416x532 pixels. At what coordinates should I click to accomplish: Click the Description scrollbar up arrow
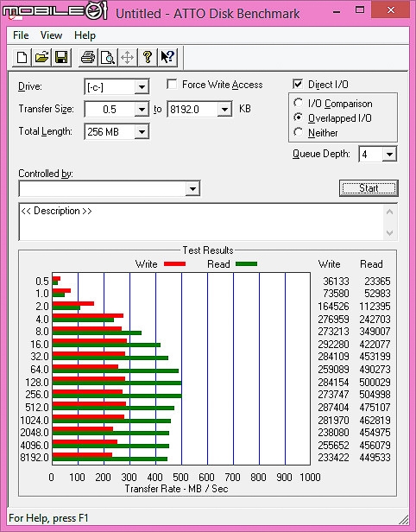[389, 212]
